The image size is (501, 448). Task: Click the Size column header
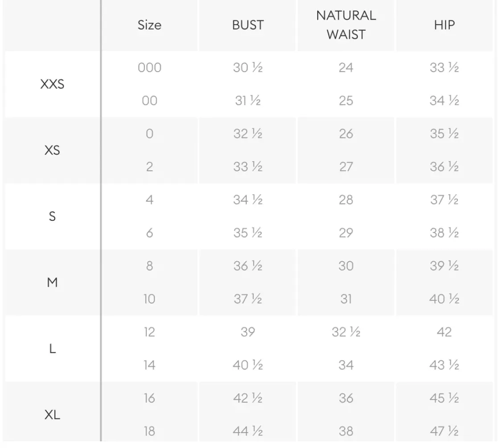(149, 25)
